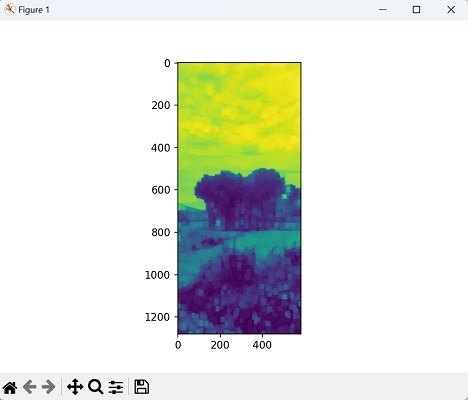468x400 pixels.
Task: Activate the Pan cross-arrows tool
Action: 75,387
